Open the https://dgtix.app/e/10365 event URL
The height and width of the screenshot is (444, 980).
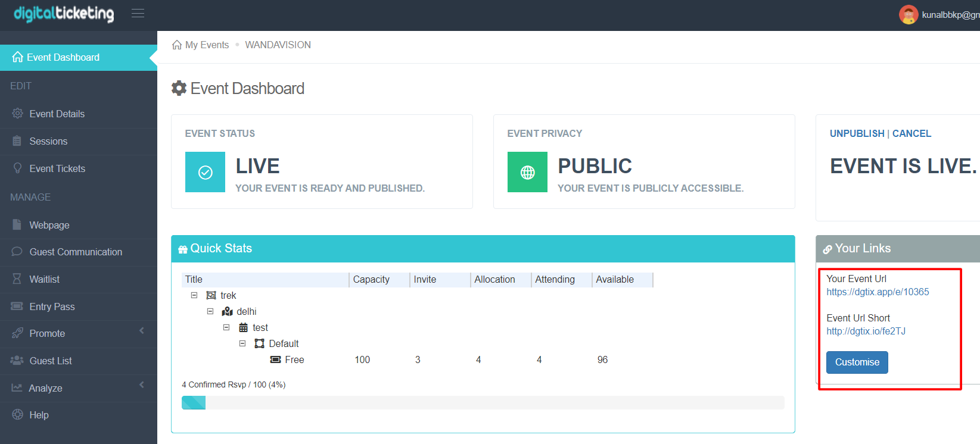click(x=878, y=292)
